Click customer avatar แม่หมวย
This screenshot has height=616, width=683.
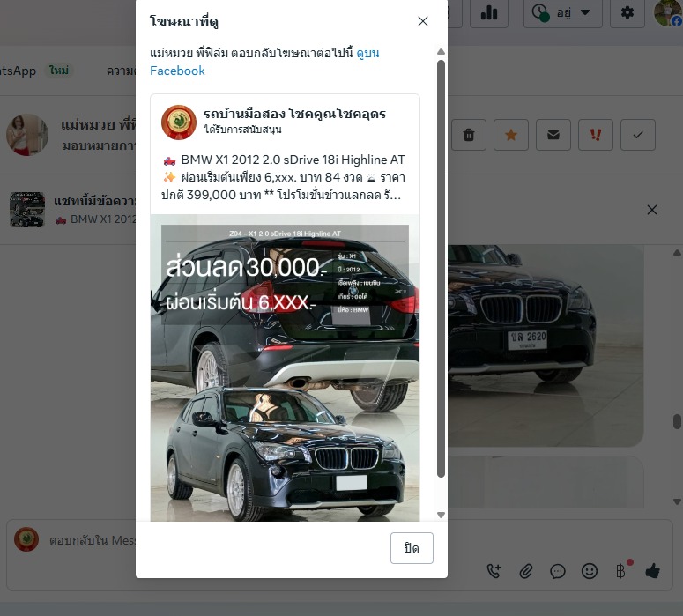pos(27,135)
